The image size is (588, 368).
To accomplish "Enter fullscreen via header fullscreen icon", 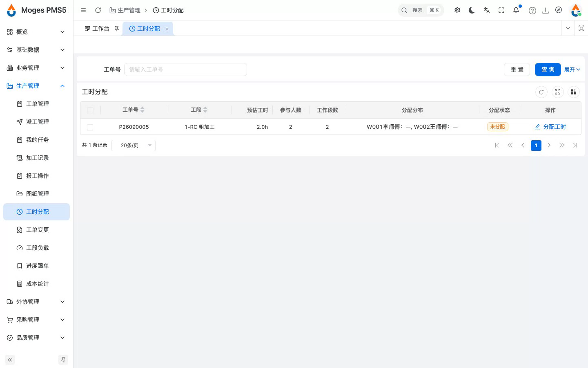I will point(501,10).
